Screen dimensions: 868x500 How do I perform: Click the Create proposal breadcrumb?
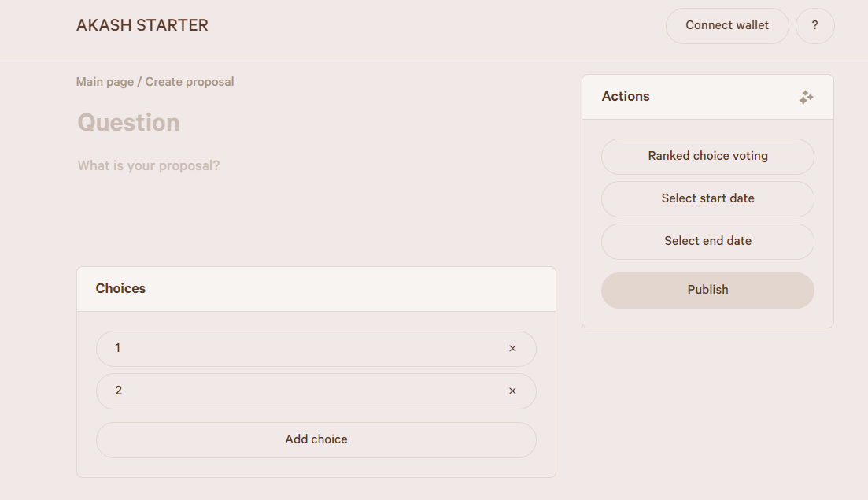190,82
